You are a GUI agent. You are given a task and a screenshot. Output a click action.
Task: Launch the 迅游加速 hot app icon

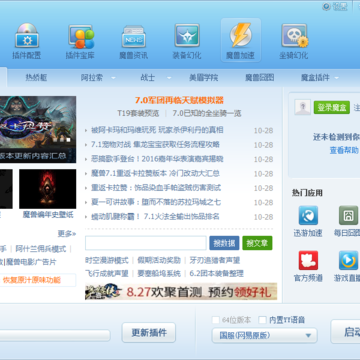[308, 215]
